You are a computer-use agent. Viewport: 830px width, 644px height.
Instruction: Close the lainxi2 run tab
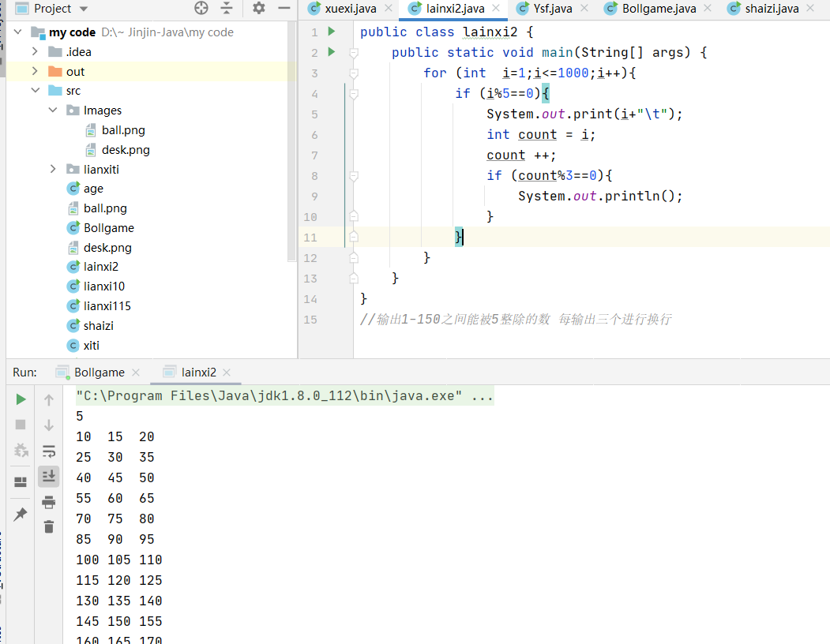click(227, 373)
